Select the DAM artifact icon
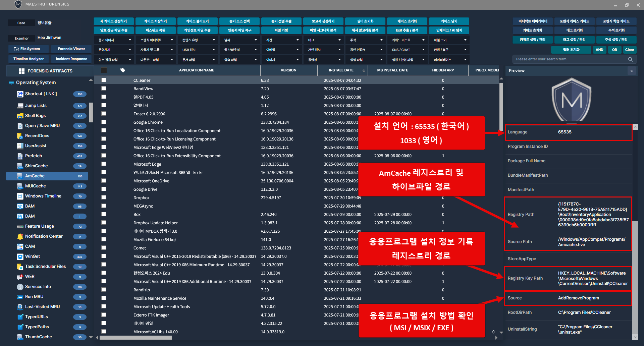This screenshot has width=644, height=346. [20, 216]
